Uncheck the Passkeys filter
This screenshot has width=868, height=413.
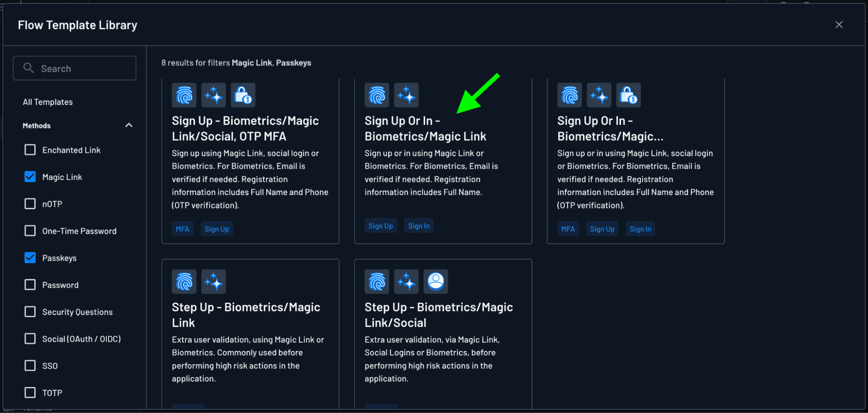30,258
